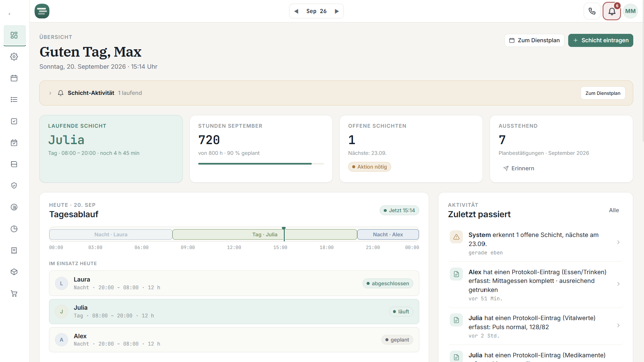Open the Offene Schichten card
Viewport: 644px width, 362px height.
pos(411,149)
